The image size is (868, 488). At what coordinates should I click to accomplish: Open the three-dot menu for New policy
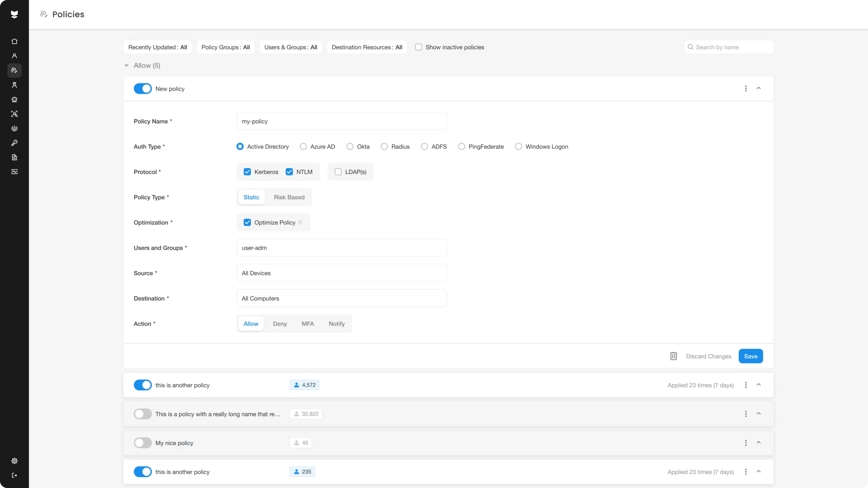click(746, 88)
